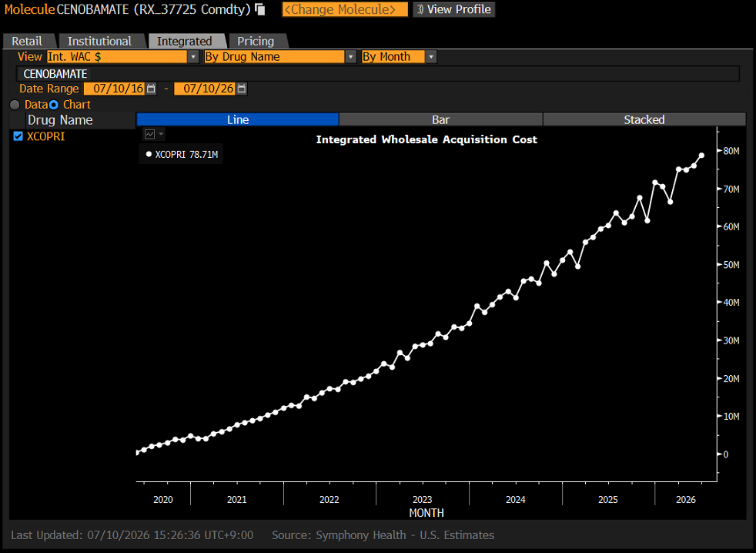Click the 80M y-axis label
Image resolution: width=756 pixels, height=553 pixels.
click(731, 151)
